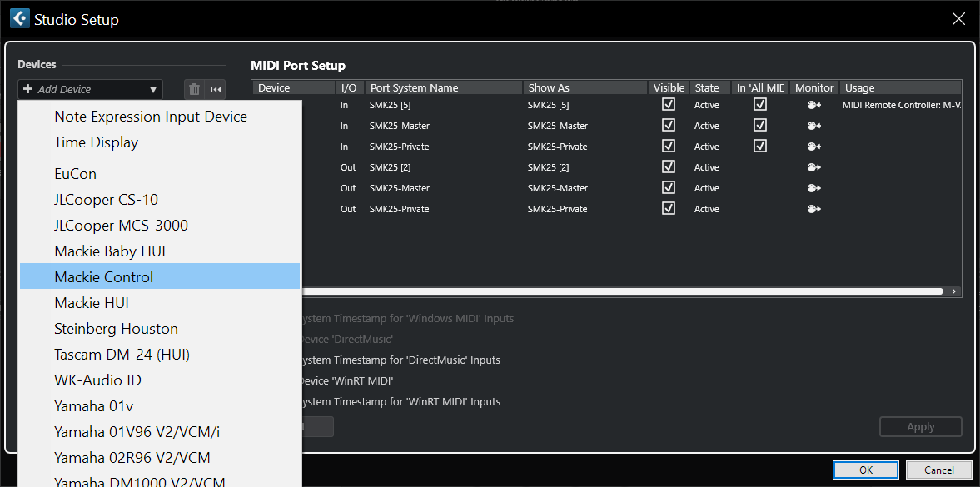Image resolution: width=980 pixels, height=487 pixels.
Task: Click the "MIDI Remote Controller" usage cell
Action: coord(901,105)
